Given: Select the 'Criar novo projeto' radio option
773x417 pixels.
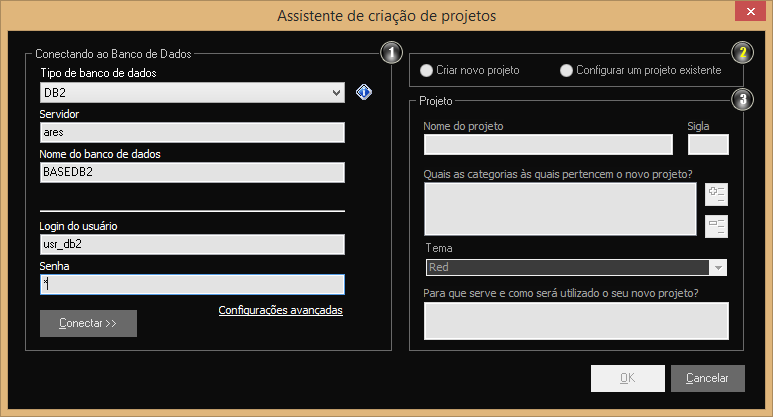Looking at the screenshot, I should point(428,70).
